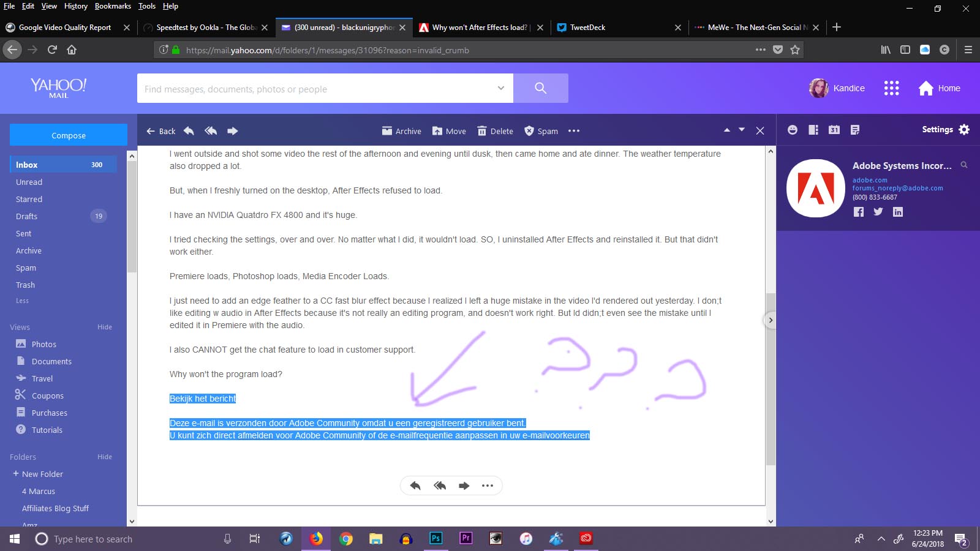Open Windows notification center icon
Image resolution: width=980 pixels, height=551 pixels.
961,539
